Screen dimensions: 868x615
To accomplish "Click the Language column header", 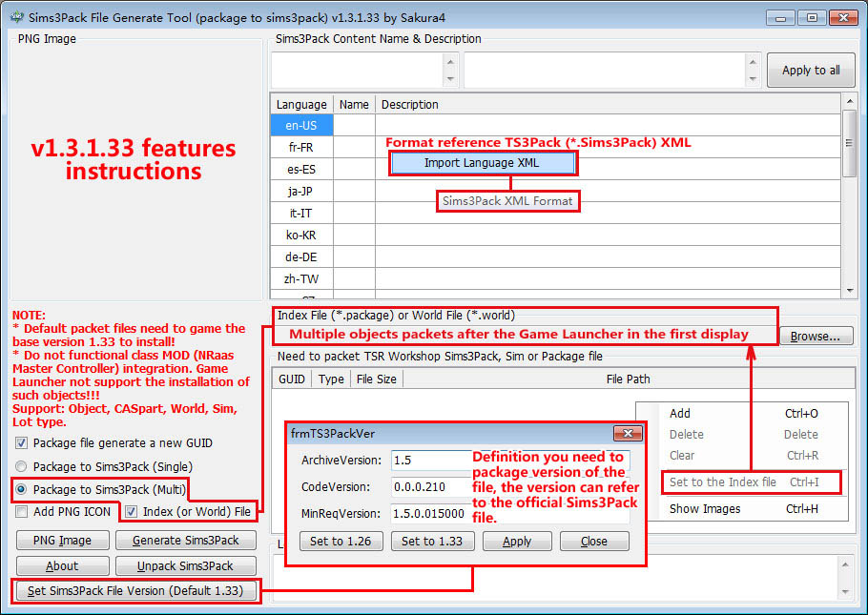I will (x=301, y=104).
